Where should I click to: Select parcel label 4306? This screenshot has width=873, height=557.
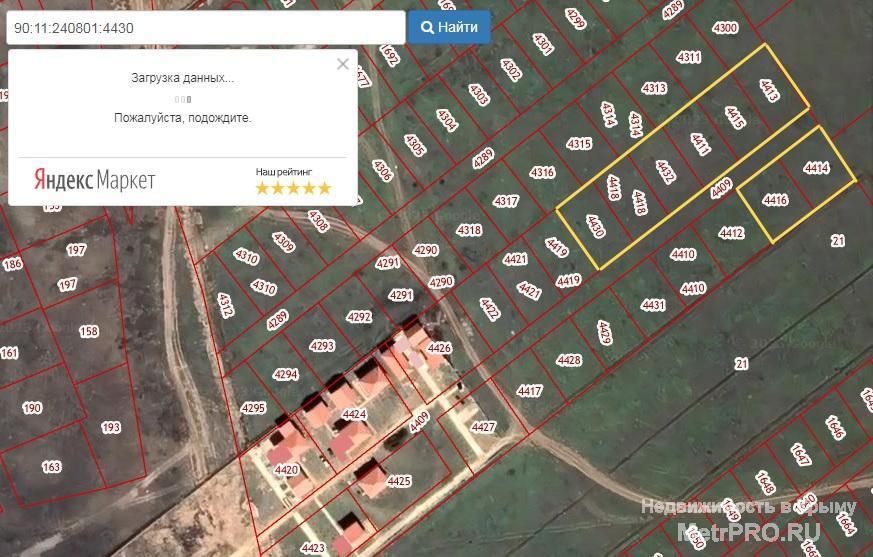[x=382, y=170]
